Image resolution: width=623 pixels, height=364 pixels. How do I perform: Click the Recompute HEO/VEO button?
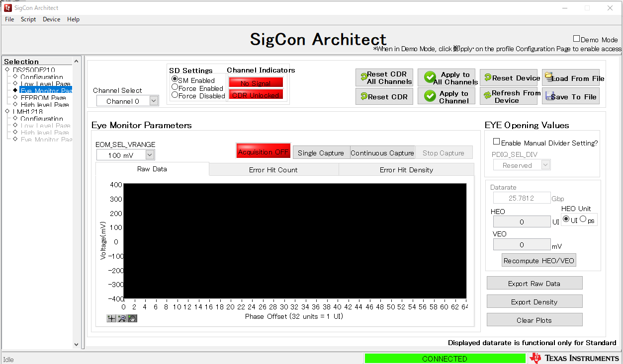[x=539, y=260]
